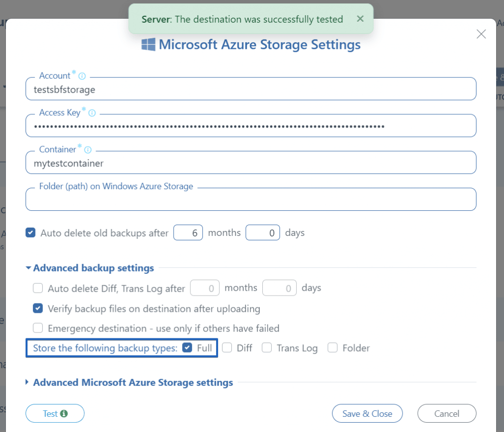Check the Folder backup type
The image size is (504, 432).
click(332, 347)
